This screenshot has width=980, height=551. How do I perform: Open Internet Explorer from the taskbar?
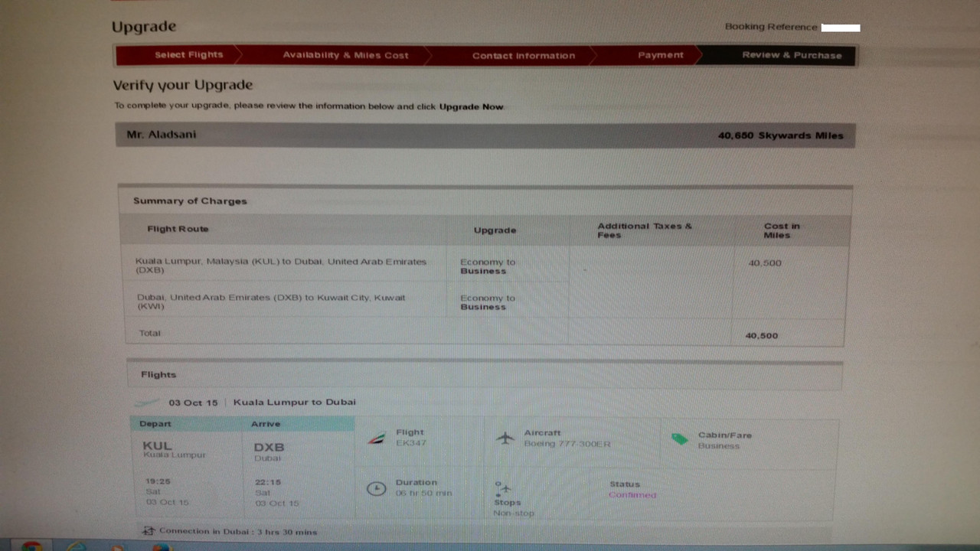pyautogui.click(x=76, y=546)
